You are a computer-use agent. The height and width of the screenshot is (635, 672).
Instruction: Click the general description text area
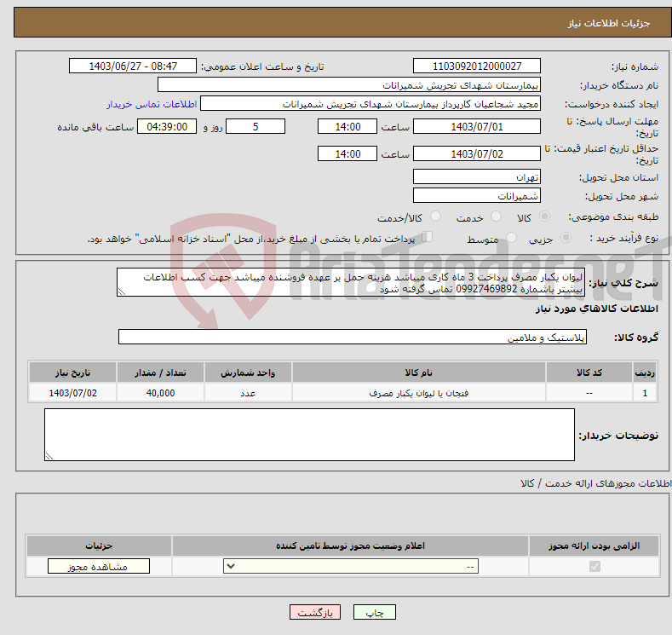pos(351,283)
